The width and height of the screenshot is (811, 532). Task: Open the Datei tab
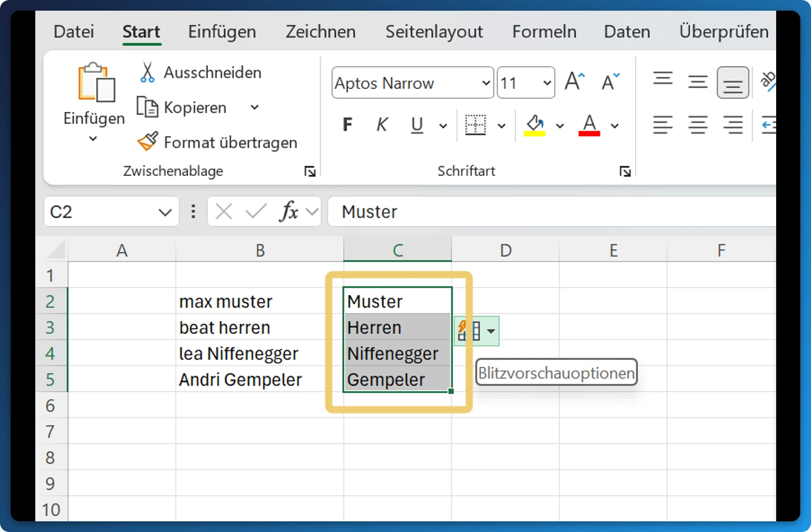click(x=74, y=32)
